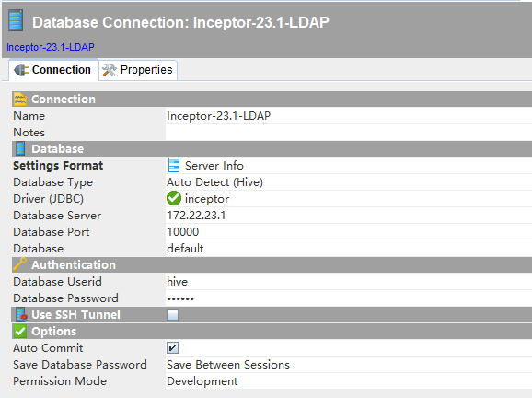Screen dimensions: 532x398
Task: Click the Authentication key icon
Action: tap(19, 264)
